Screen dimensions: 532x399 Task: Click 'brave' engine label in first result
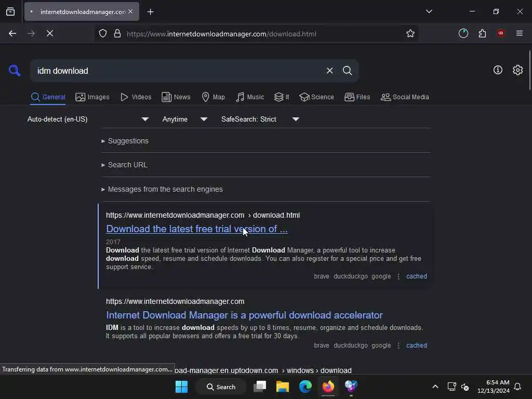321,276
